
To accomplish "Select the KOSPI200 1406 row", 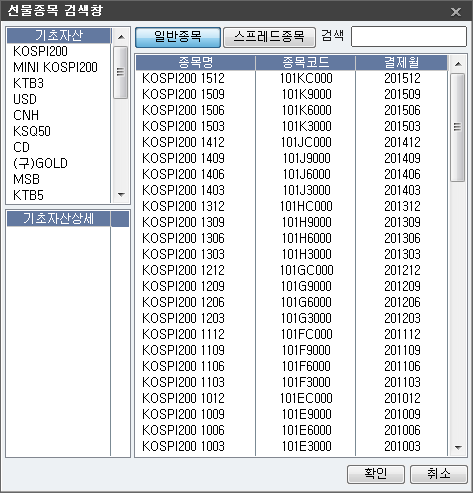I will tap(291, 174).
